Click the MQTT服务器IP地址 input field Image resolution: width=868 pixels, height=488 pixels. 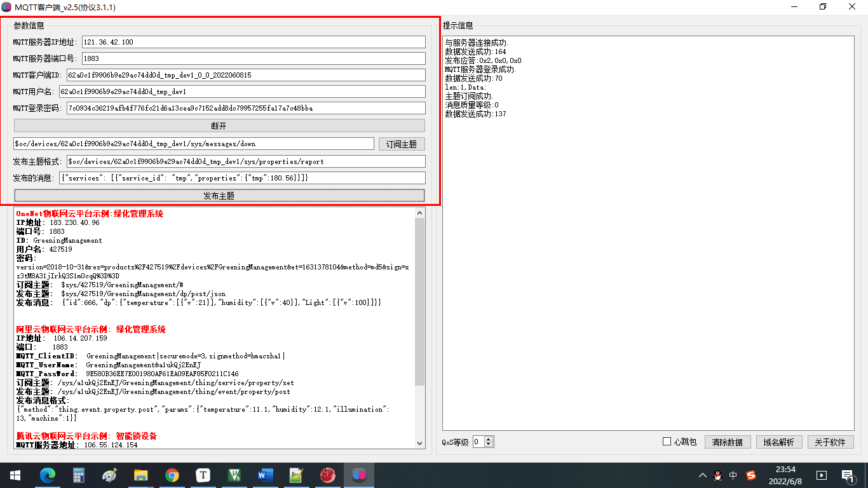[254, 42]
